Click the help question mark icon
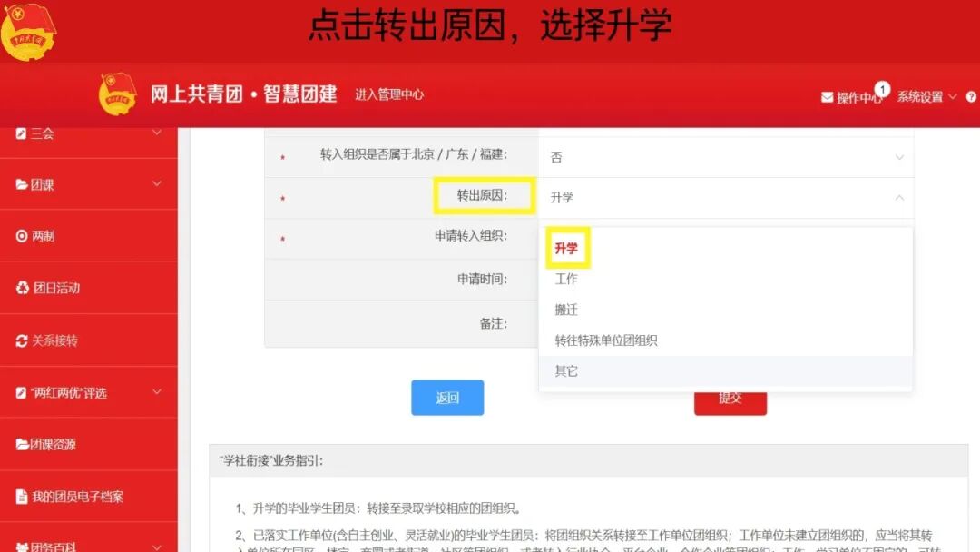Image resolution: width=980 pixels, height=552 pixels. coord(971,97)
